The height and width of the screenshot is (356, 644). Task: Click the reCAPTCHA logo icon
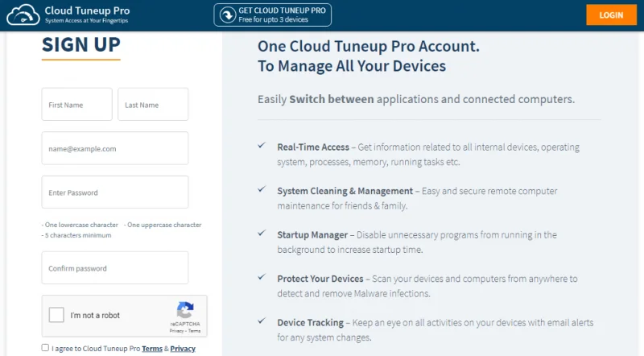coord(185,310)
